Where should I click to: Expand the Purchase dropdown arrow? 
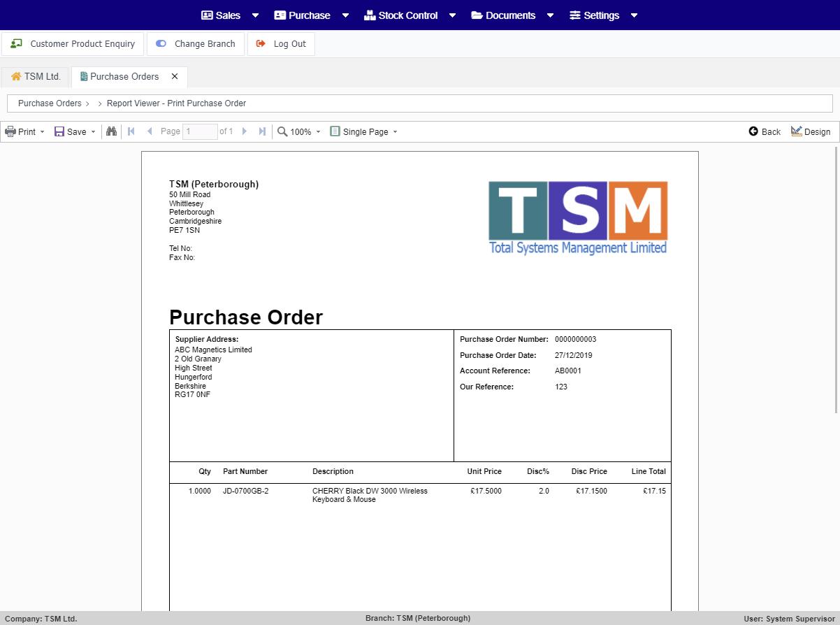345,15
